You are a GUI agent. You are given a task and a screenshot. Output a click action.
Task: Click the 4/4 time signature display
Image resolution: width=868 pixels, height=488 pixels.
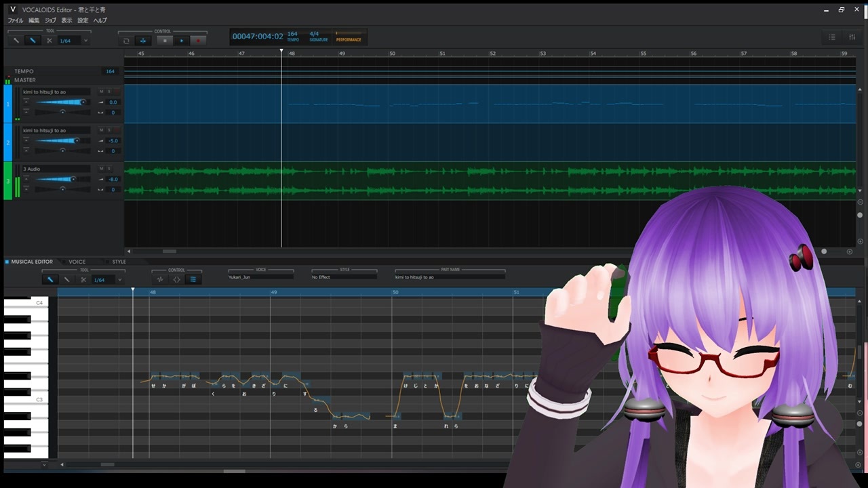coord(314,34)
